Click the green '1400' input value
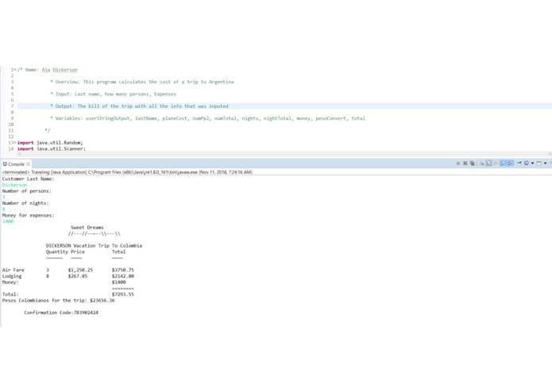 (8, 221)
